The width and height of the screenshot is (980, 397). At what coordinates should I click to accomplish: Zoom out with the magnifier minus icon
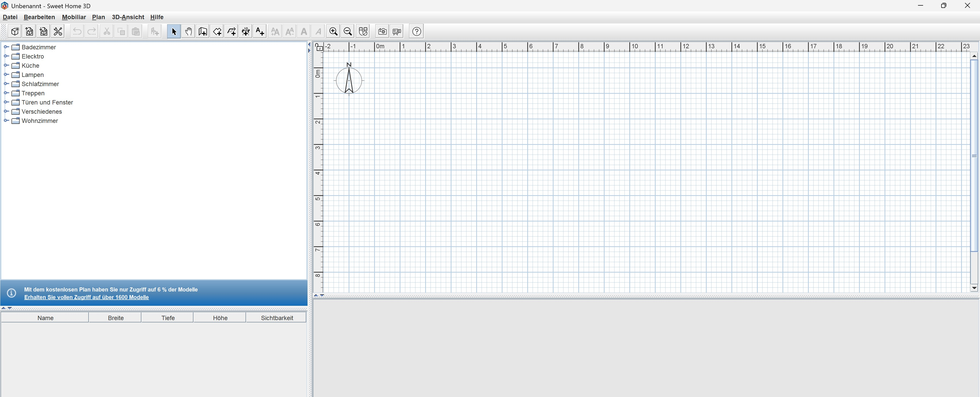tap(348, 31)
